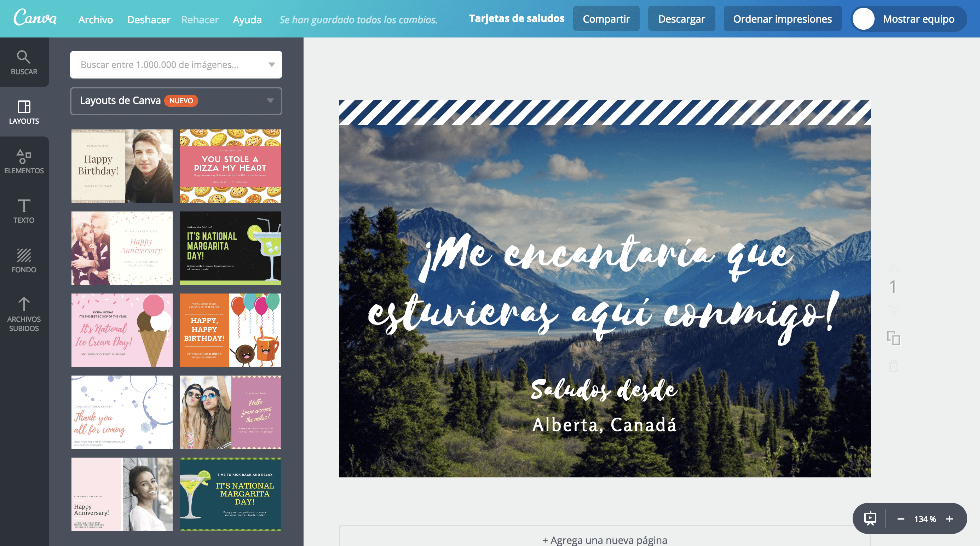This screenshot has height=546, width=980.
Task: Open the Archivos Subidos sidebar tab
Action: click(24, 313)
